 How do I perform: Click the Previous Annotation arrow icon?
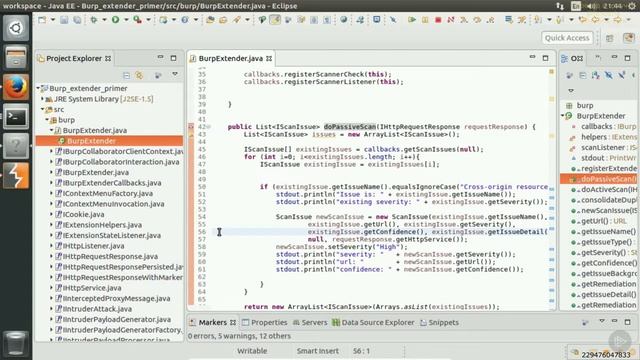pyautogui.click(x=560, y=20)
